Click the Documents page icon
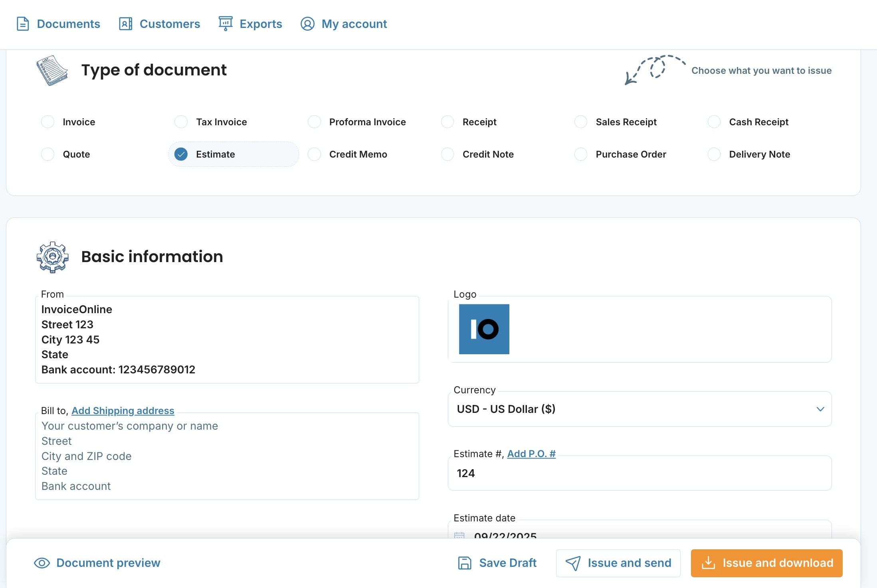This screenshot has width=877, height=588. [x=23, y=24]
